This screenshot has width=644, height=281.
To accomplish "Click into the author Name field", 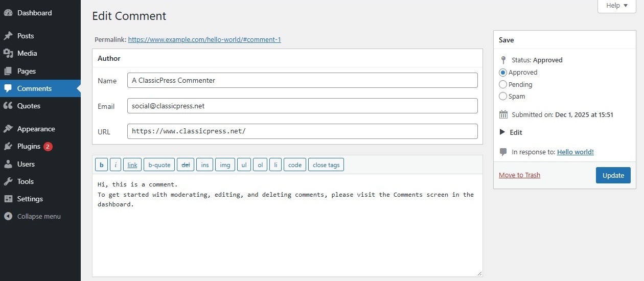I will tap(303, 80).
